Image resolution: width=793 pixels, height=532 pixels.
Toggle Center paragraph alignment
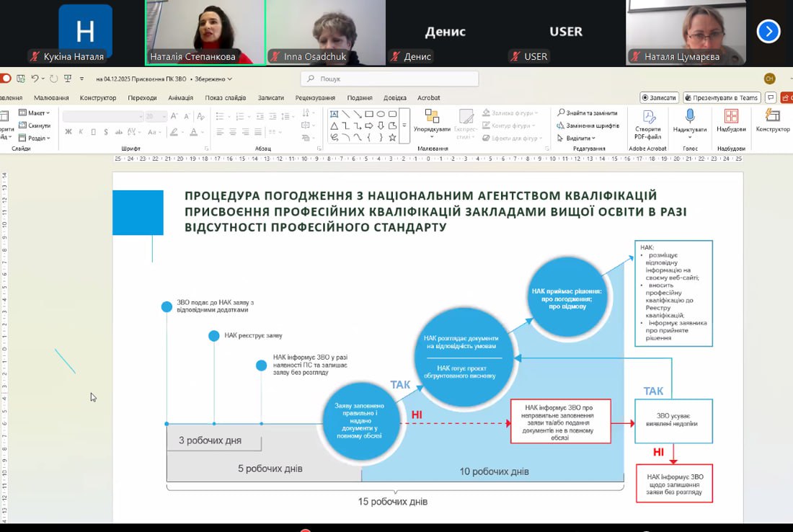pos(233,132)
